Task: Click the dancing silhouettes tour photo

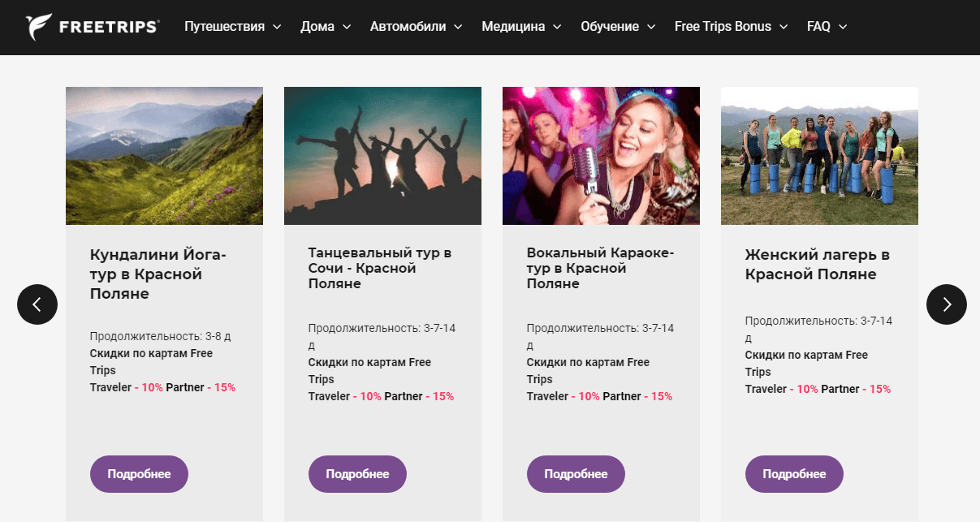Action: 382,155
